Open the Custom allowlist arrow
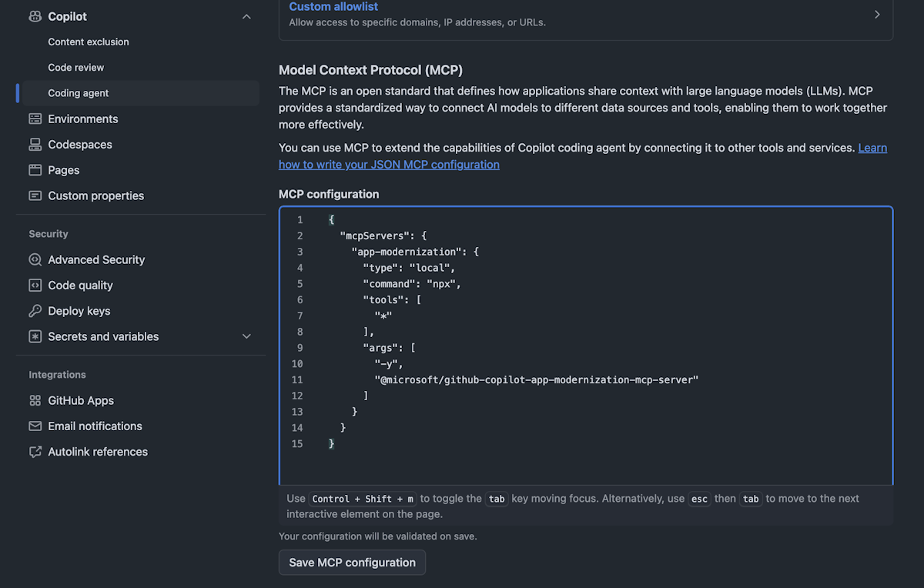The image size is (924, 588). [876, 15]
